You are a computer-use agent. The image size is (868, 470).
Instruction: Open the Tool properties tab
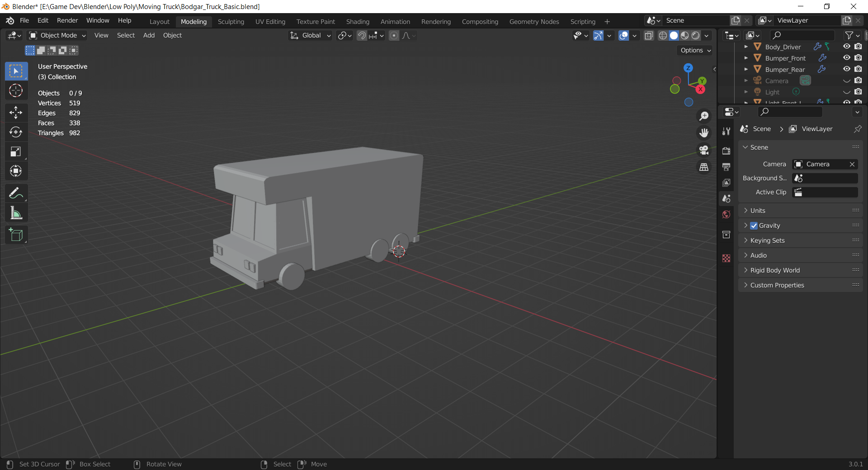pos(726,132)
